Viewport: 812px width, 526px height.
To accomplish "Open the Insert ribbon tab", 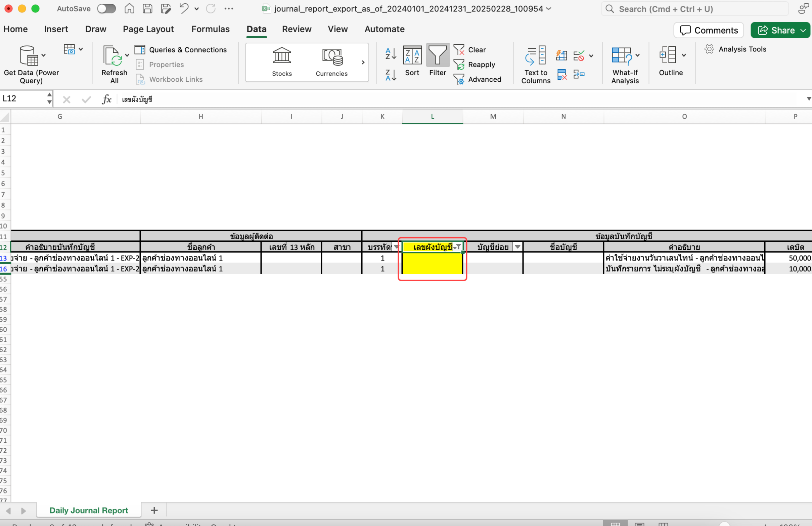I will [x=56, y=29].
